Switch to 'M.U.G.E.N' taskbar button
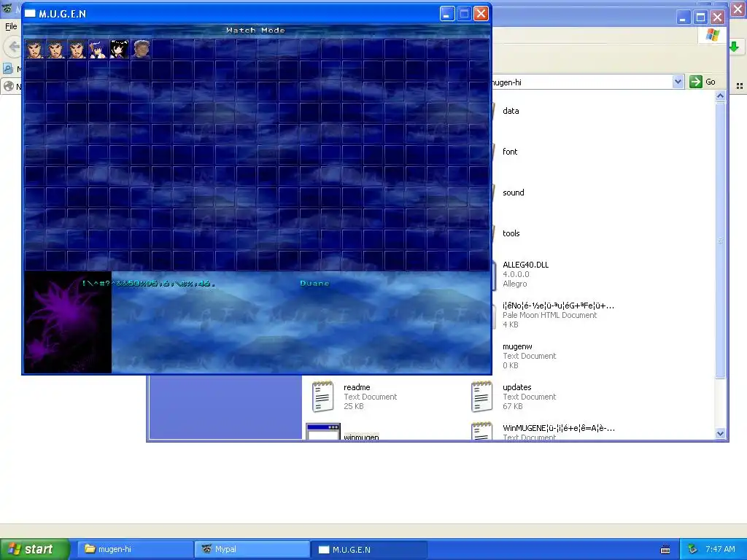This screenshot has width=747, height=560. [368, 549]
